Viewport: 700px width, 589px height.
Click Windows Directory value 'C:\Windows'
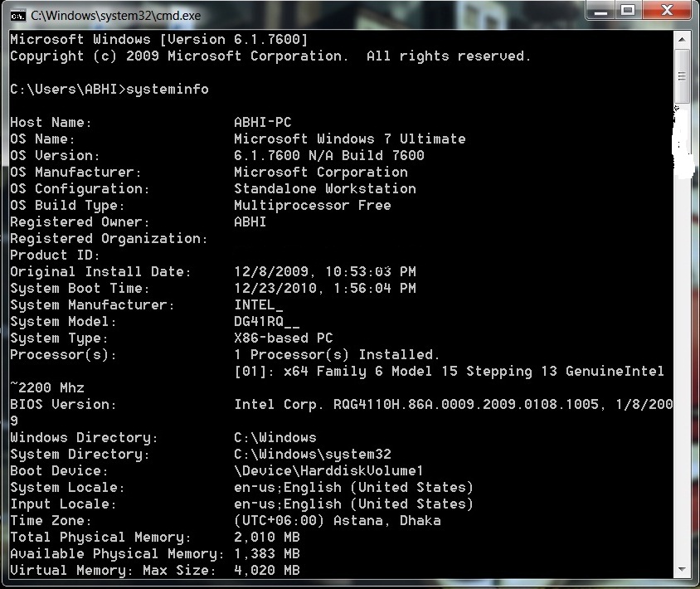275,438
